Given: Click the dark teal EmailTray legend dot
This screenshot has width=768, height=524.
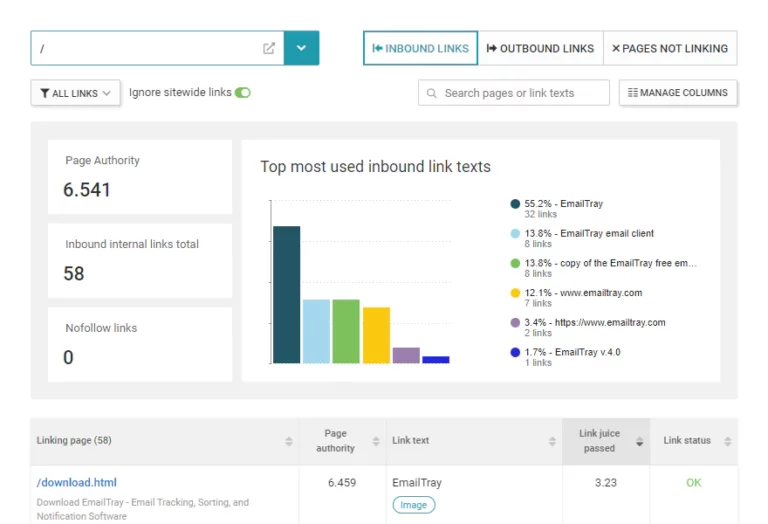Looking at the screenshot, I should tap(515, 204).
